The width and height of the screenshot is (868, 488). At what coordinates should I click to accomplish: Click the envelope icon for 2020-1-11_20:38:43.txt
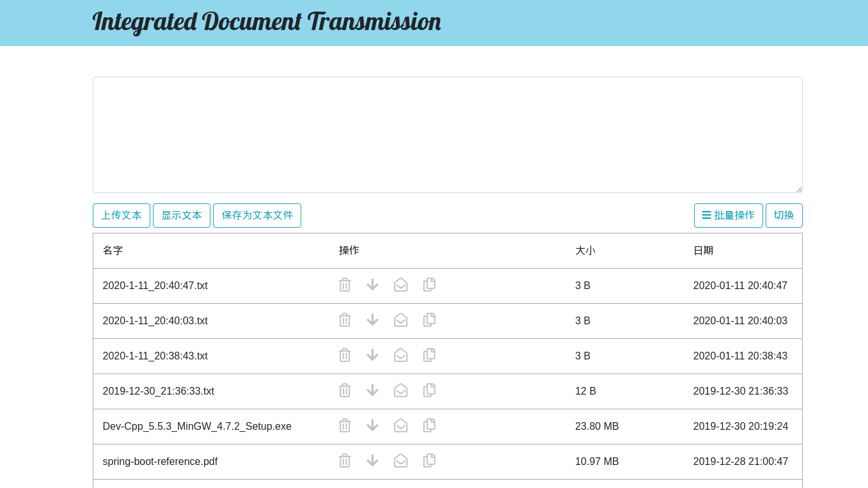400,356
